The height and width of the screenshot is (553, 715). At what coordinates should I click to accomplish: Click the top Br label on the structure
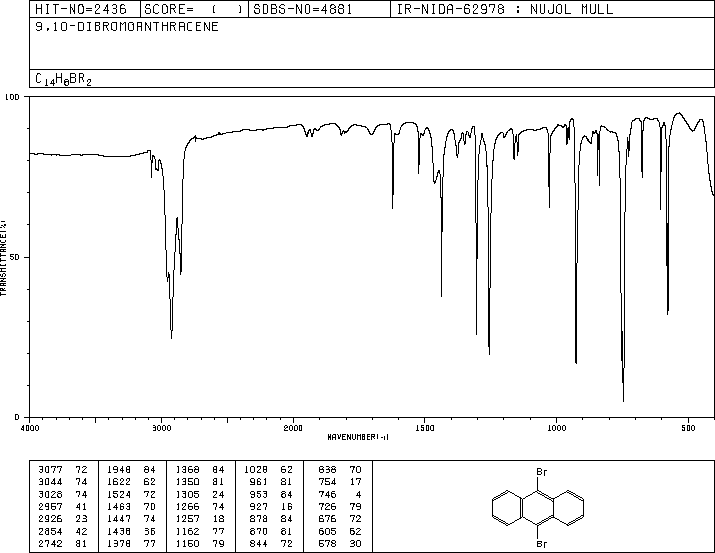(x=541, y=472)
